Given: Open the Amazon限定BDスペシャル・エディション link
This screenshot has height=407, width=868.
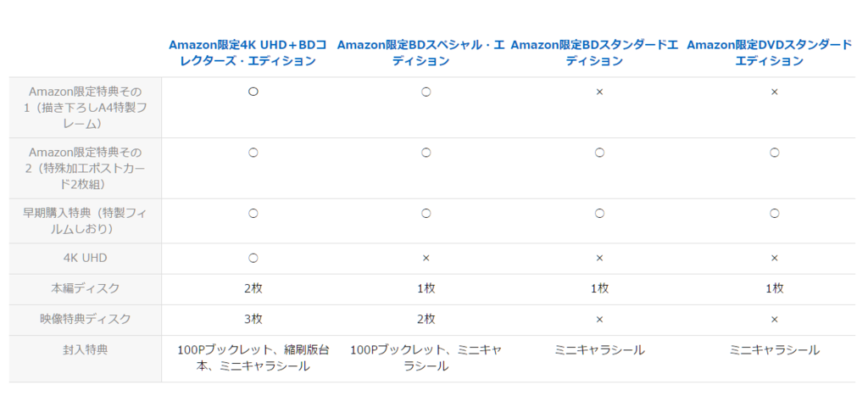Looking at the screenshot, I should click(421, 53).
